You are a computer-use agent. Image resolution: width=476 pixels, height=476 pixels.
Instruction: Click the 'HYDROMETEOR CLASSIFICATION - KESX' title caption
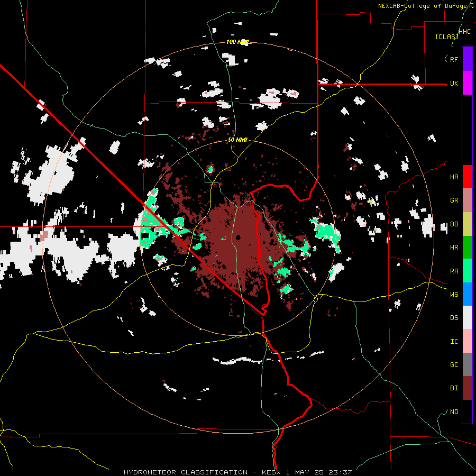[204, 472]
